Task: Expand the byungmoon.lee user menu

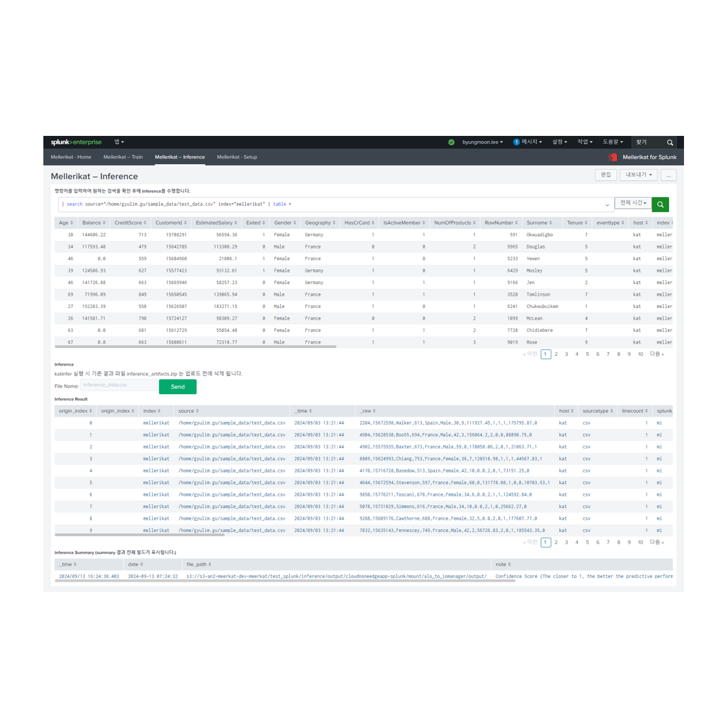Action: 482,142
